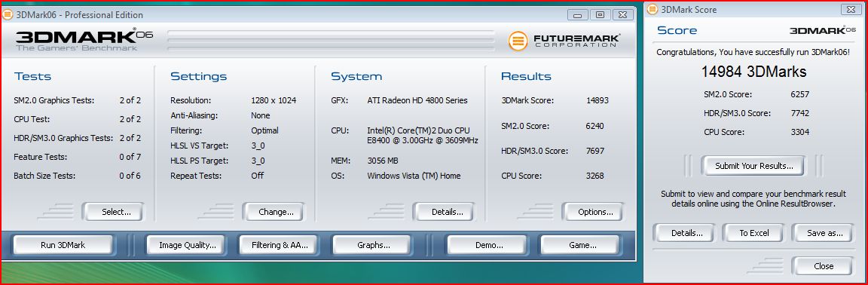Click CPU Score 3304 in Score window
This screenshot has height=285, width=868.
coord(800,132)
